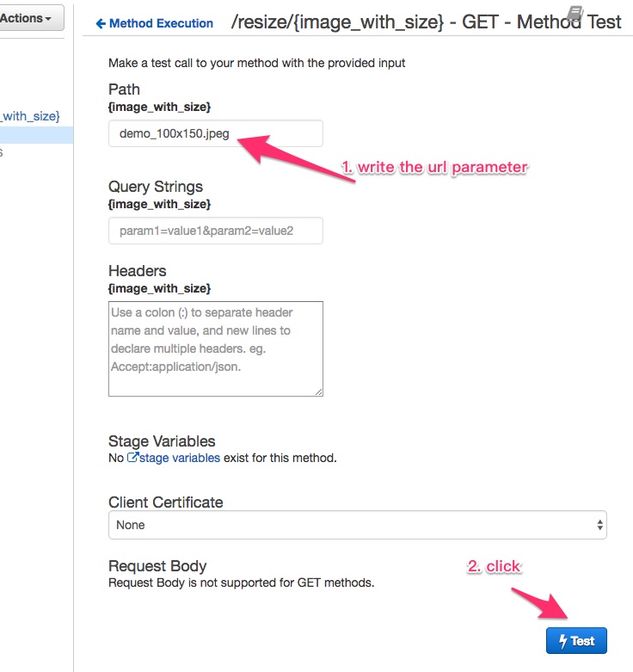Screen dimensions: 633x672
Task: Click the Query Strings input field
Action: tap(215, 231)
